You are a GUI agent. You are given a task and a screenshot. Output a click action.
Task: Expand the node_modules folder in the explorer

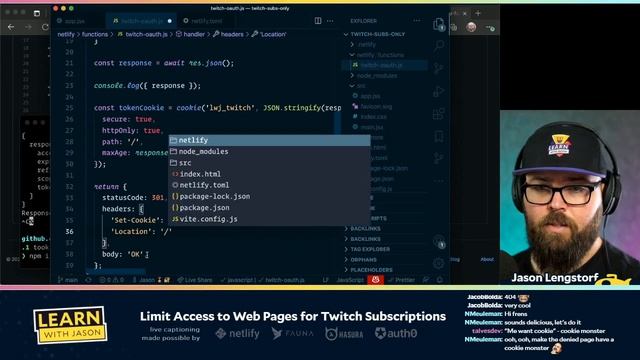click(x=384, y=76)
